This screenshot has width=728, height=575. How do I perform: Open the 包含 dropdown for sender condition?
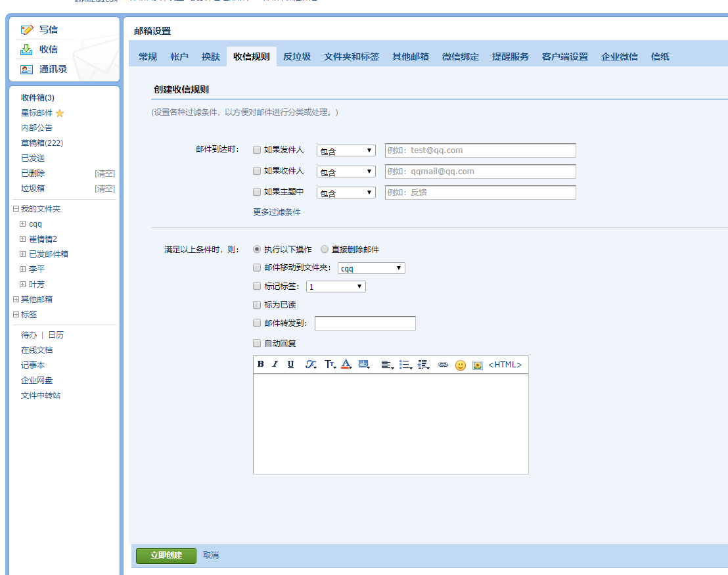[346, 150]
